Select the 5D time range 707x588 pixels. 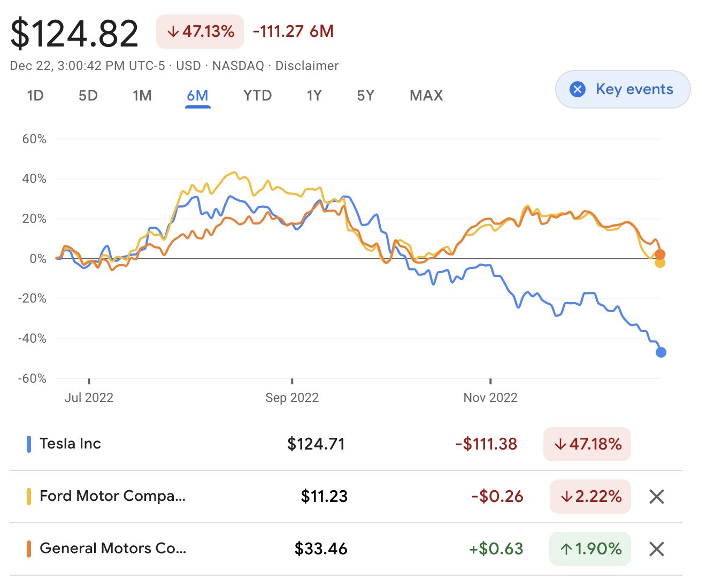coord(88,96)
